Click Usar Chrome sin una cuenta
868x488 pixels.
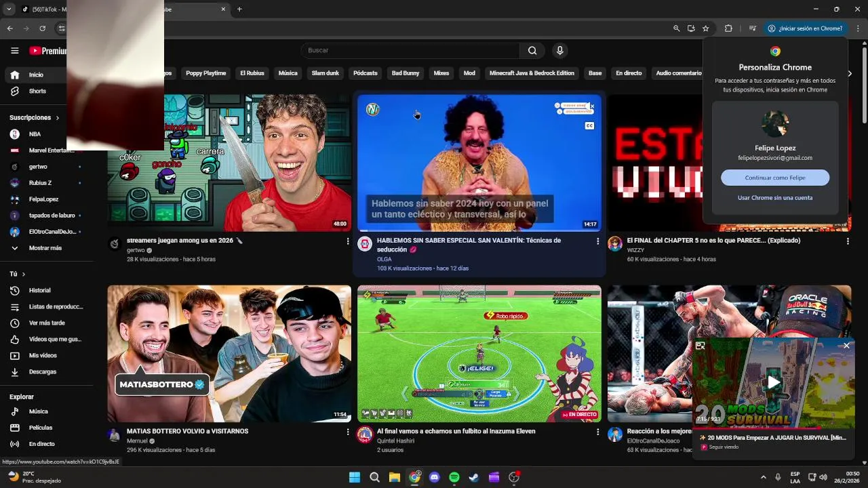775,198
